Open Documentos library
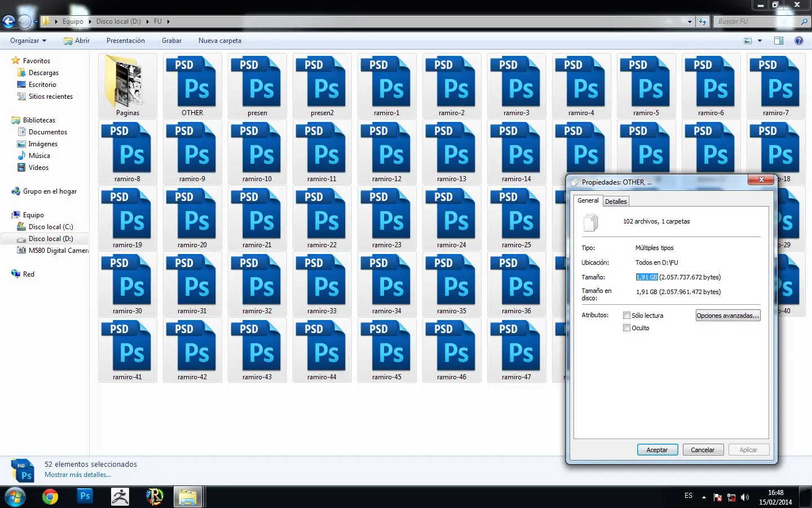This screenshot has width=812, height=508. (48, 132)
